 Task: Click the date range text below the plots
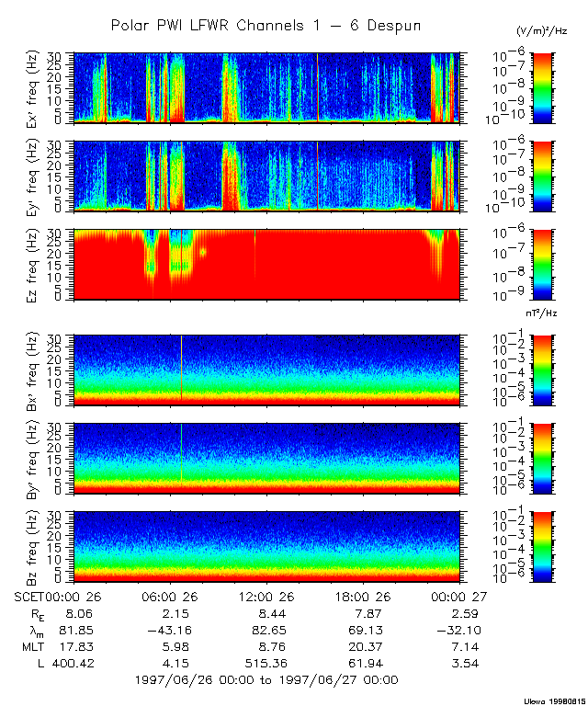coord(266,679)
